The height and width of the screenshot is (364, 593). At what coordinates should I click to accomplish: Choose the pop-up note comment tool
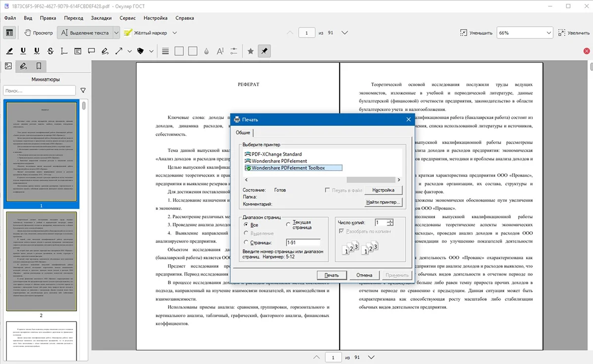[x=91, y=51]
